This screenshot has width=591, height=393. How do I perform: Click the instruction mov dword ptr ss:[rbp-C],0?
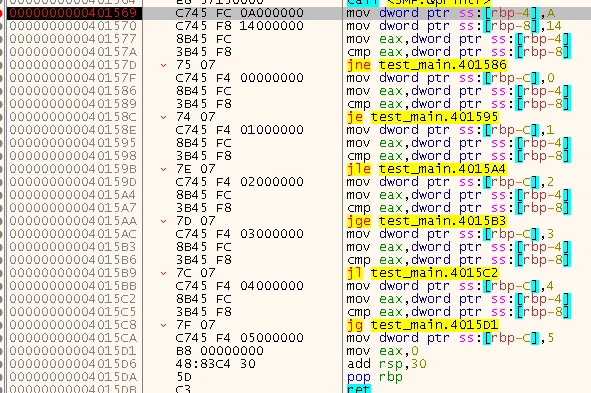pos(451,78)
